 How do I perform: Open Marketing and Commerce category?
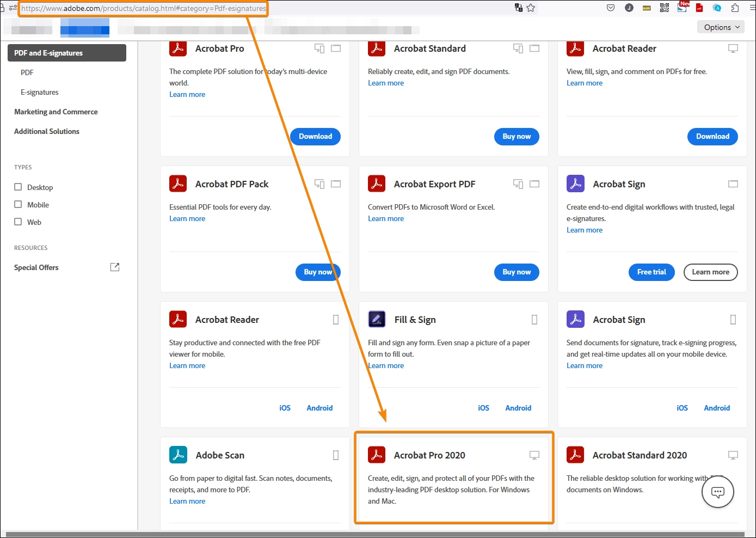point(56,112)
